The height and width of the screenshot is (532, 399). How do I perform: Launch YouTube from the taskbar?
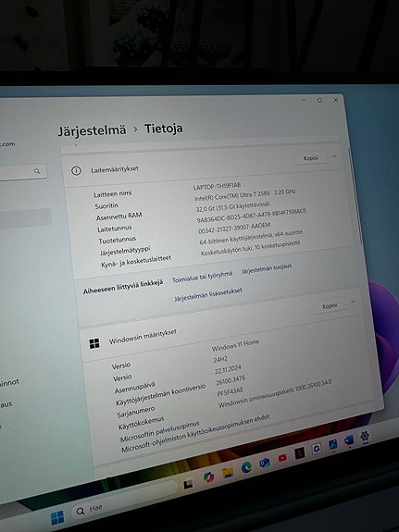[282, 458]
